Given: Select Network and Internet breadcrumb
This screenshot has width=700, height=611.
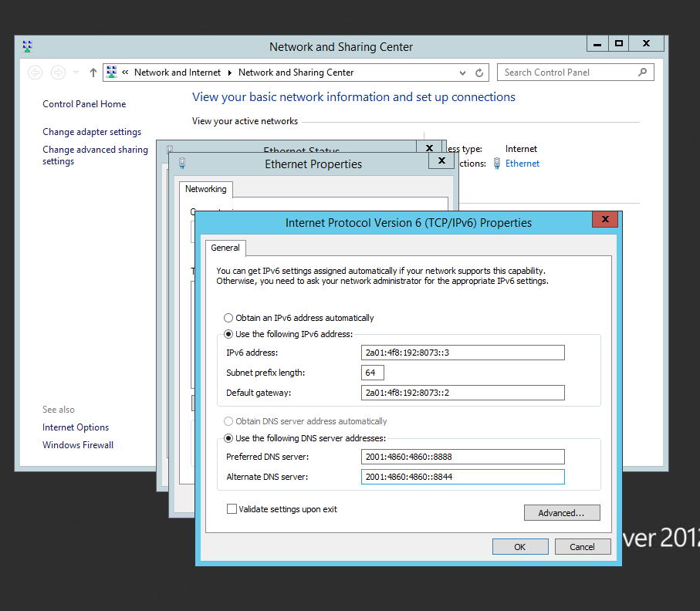Looking at the screenshot, I should [x=178, y=73].
